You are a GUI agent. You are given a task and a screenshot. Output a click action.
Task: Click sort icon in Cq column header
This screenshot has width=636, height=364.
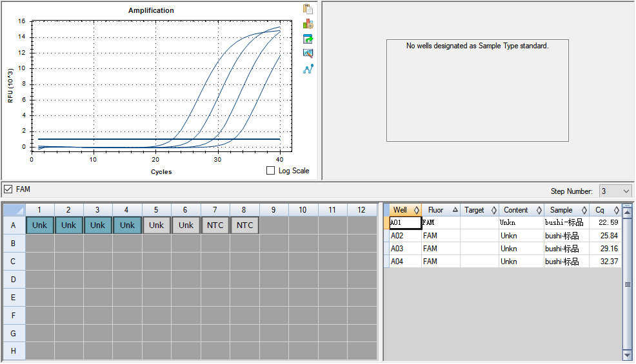[x=616, y=210]
